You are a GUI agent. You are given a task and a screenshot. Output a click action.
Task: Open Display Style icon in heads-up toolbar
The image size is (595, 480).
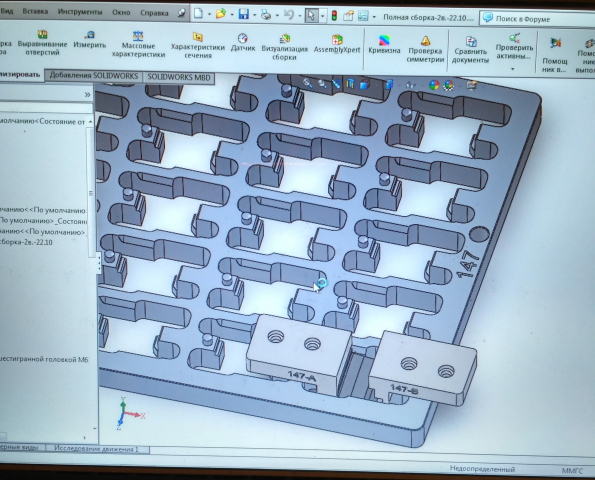point(389,84)
